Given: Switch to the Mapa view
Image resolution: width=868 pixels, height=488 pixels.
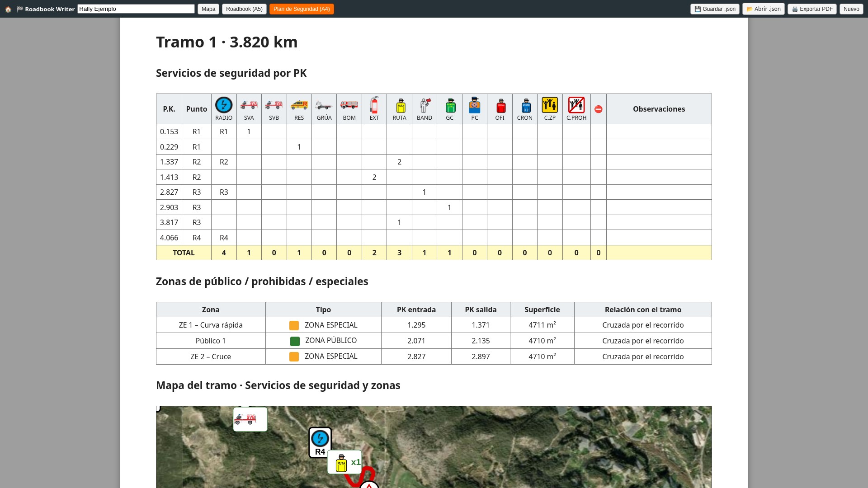Looking at the screenshot, I should 208,9.
